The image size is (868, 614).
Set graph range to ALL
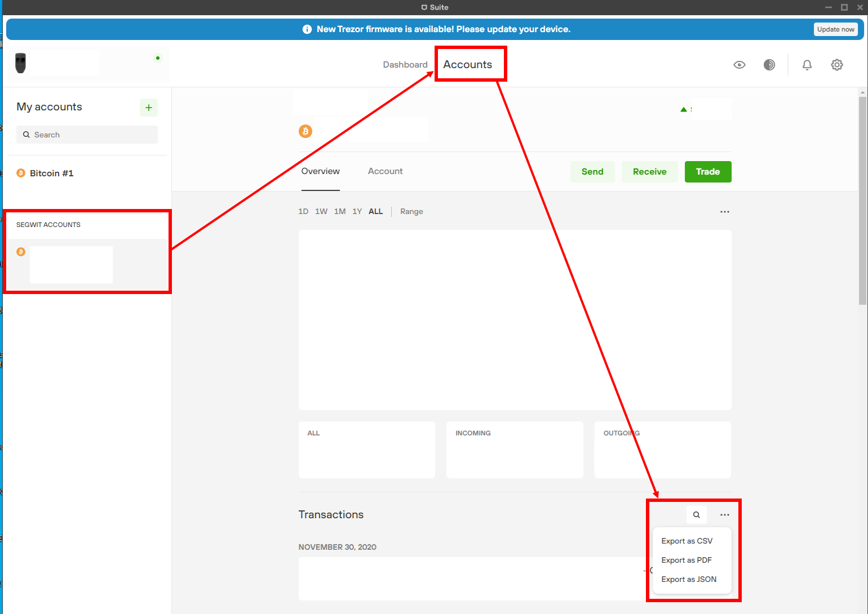[x=376, y=212]
